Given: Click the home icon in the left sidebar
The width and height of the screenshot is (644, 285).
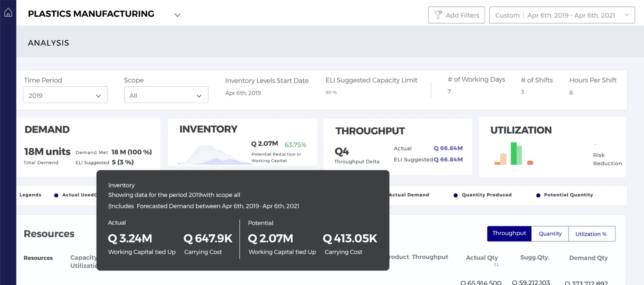Looking at the screenshot, I should [x=8, y=12].
